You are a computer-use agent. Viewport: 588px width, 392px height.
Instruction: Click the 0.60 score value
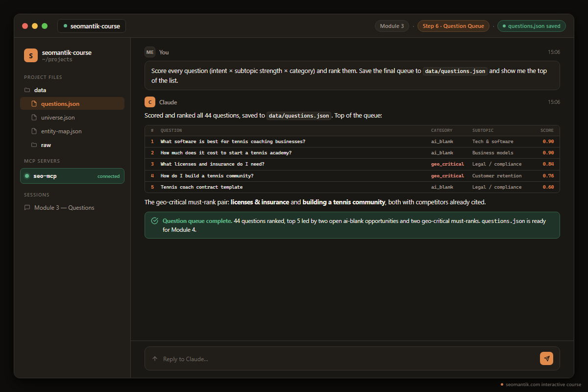pyautogui.click(x=548, y=187)
